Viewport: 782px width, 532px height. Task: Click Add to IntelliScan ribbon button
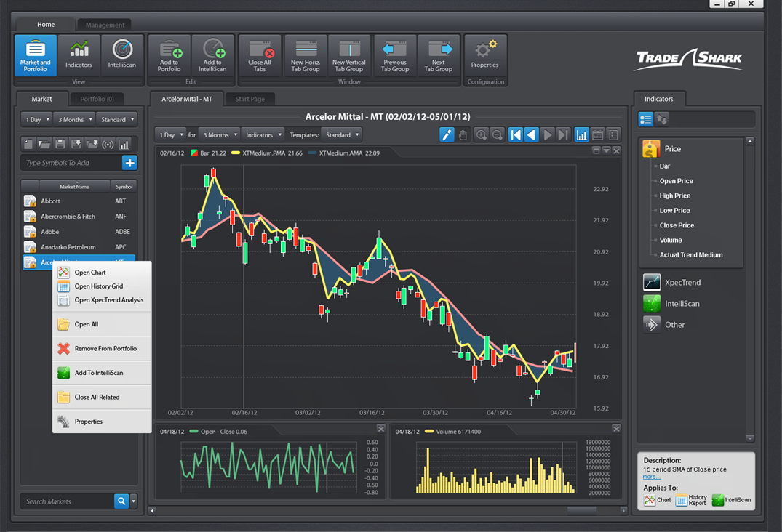click(x=212, y=55)
